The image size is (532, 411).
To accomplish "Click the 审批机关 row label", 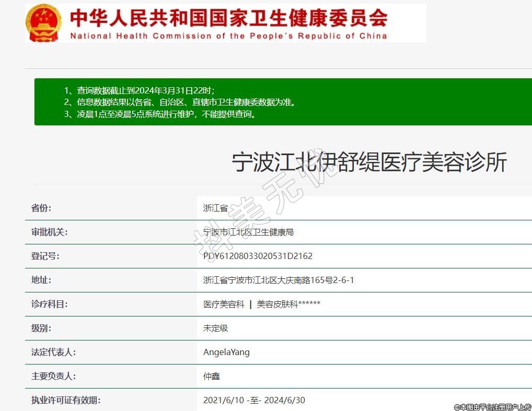I will pyautogui.click(x=49, y=232).
